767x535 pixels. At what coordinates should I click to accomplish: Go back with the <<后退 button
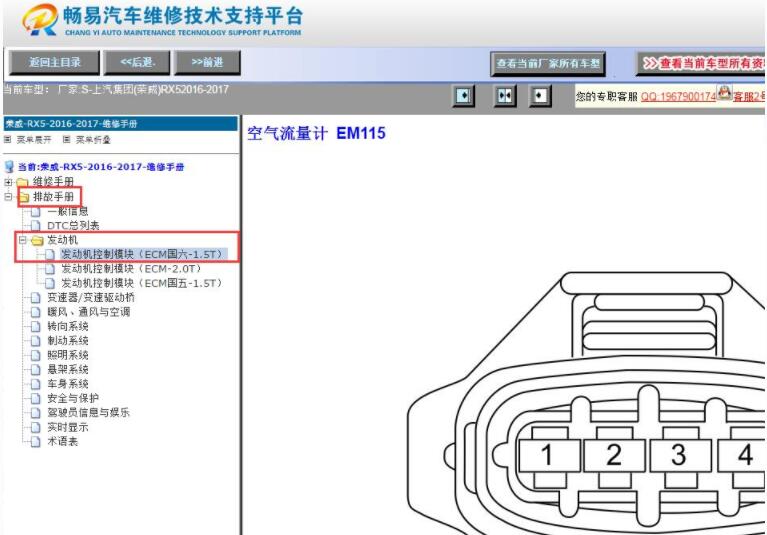point(137,63)
